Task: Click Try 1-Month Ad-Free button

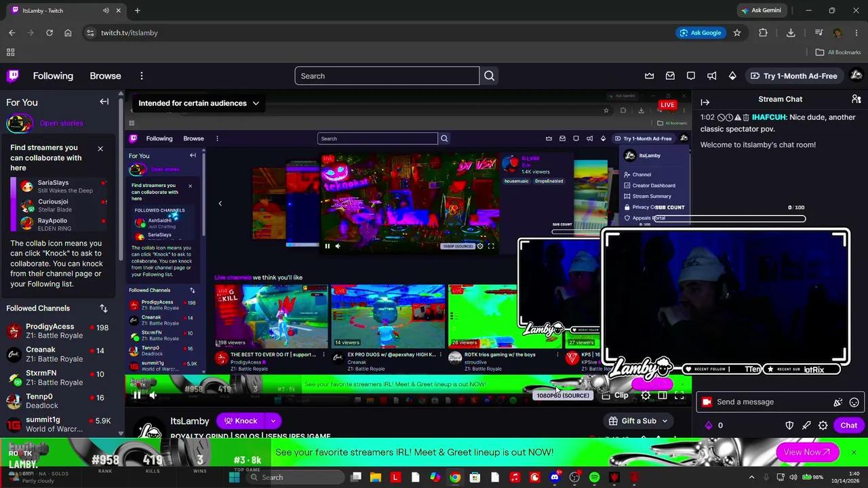Action: pos(794,76)
